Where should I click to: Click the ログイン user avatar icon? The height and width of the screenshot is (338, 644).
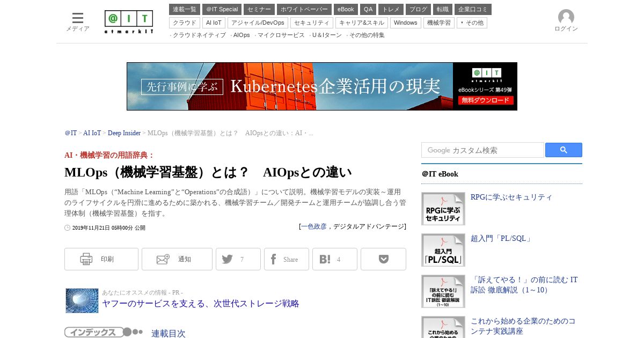566,17
